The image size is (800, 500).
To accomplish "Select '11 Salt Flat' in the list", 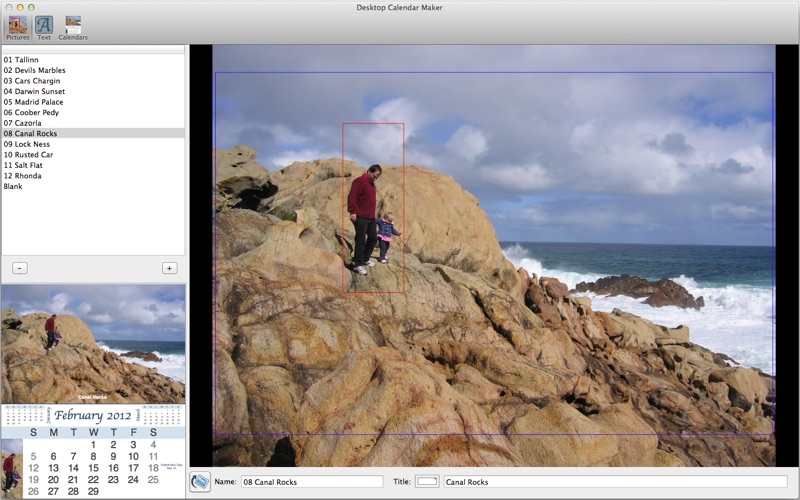I will coord(93,165).
